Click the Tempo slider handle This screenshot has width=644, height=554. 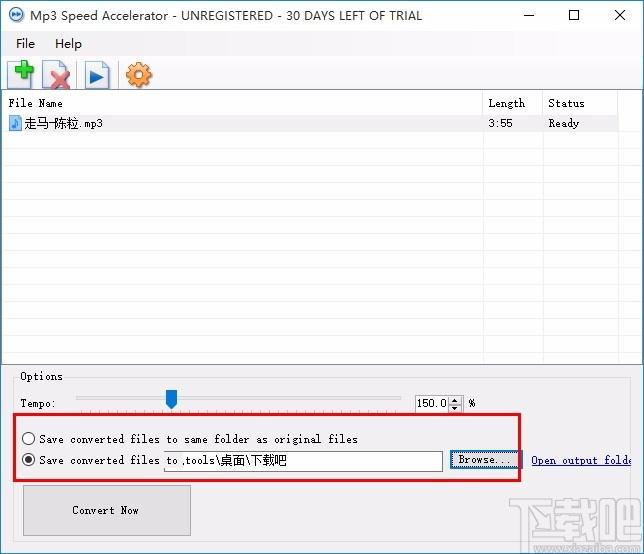click(x=171, y=399)
